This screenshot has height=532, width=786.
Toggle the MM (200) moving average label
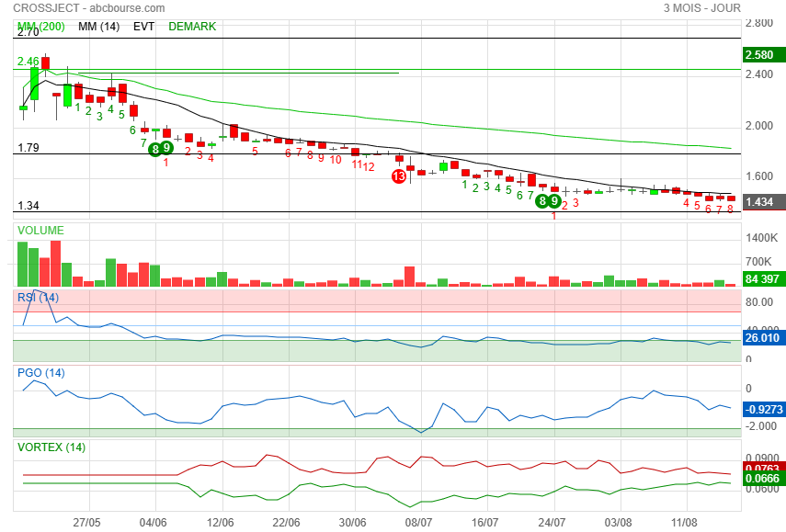point(41,27)
